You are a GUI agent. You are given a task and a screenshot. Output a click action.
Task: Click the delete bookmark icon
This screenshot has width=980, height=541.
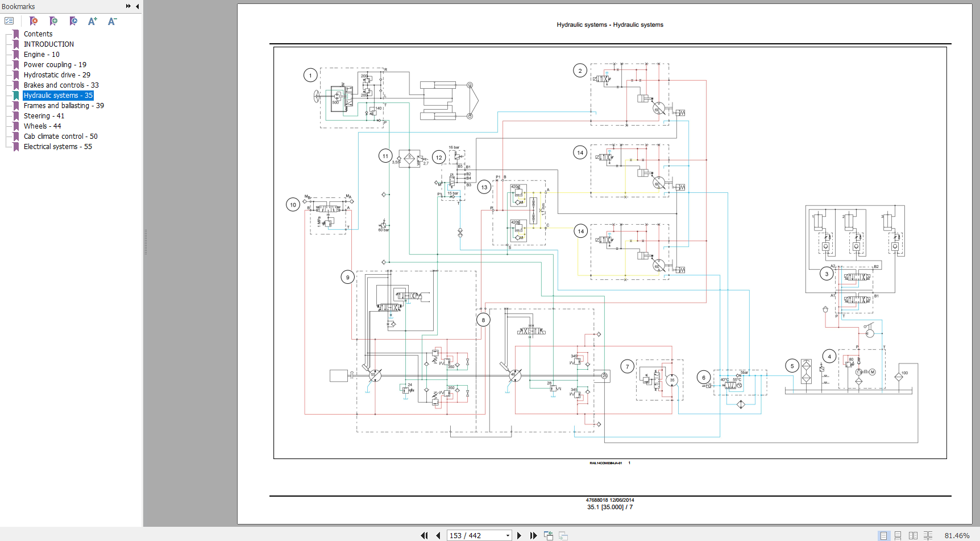[34, 21]
